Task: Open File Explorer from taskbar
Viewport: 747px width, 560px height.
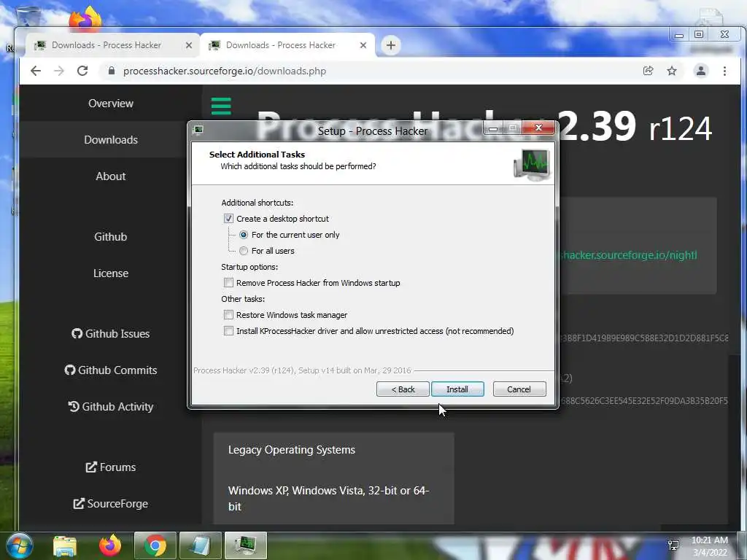Action: [x=65, y=546]
